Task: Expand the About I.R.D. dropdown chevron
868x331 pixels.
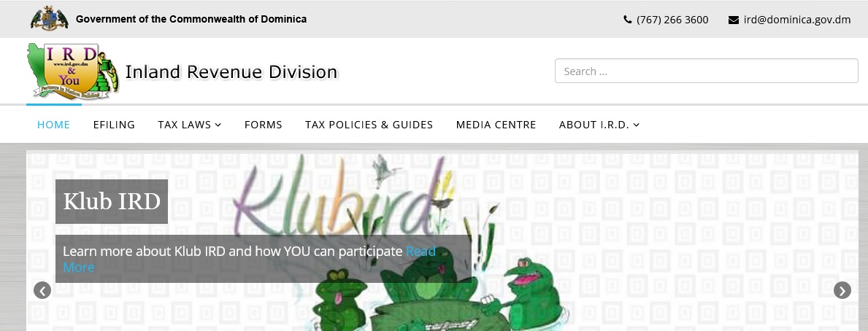Action: 636,125
